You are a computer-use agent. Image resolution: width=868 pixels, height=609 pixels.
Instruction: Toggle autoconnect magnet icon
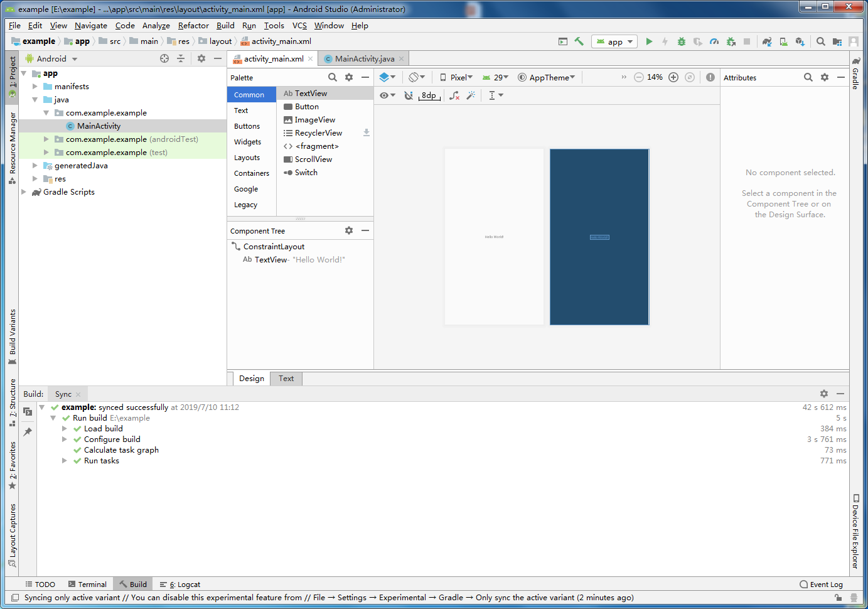pyautogui.click(x=409, y=95)
